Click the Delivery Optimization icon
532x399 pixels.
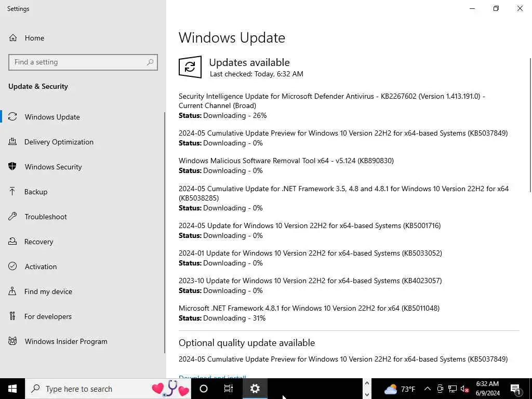click(12, 142)
